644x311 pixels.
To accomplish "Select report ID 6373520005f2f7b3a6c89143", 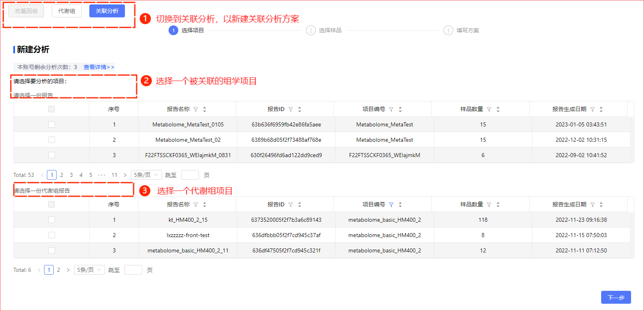I will [x=286, y=220].
